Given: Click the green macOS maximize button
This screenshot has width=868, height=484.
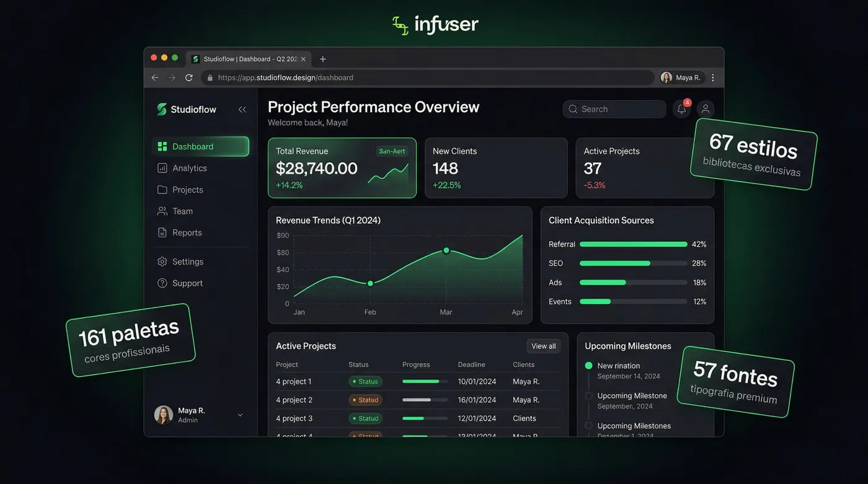Looking at the screenshot, I should pyautogui.click(x=175, y=58).
